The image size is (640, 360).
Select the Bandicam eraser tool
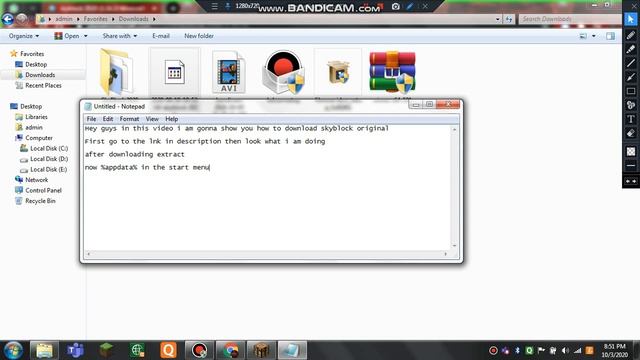(631, 133)
